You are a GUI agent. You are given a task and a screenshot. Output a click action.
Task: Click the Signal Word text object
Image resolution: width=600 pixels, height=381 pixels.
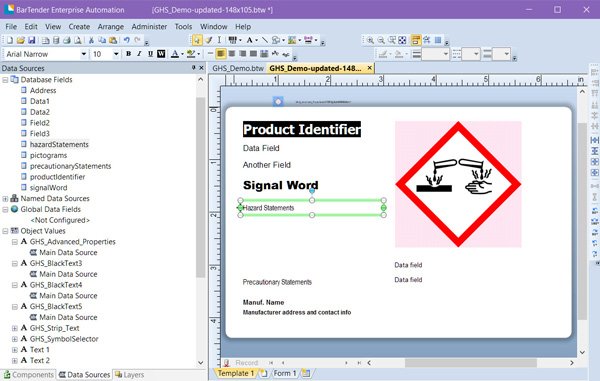click(x=280, y=185)
